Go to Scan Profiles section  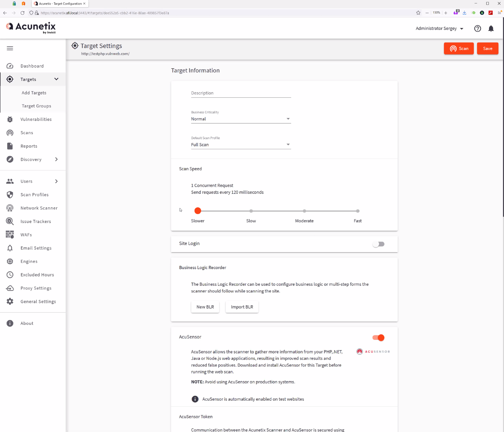(34, 195)
